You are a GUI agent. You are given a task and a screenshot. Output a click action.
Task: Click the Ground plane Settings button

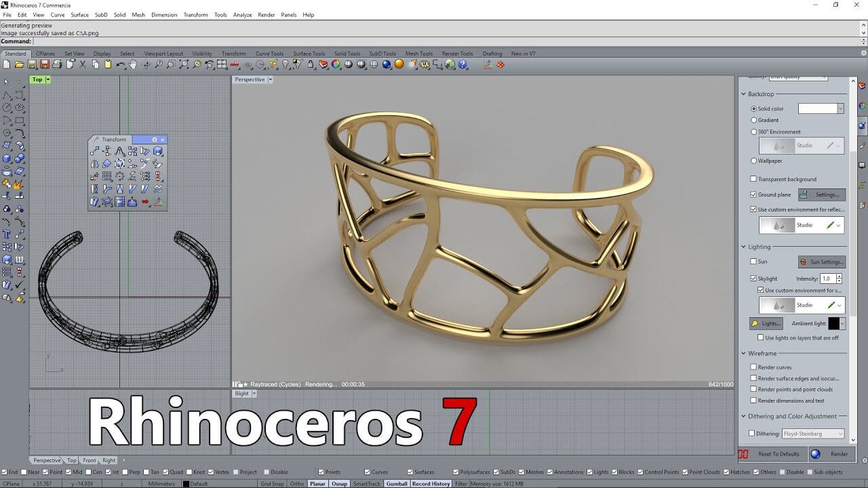point(822,195)
